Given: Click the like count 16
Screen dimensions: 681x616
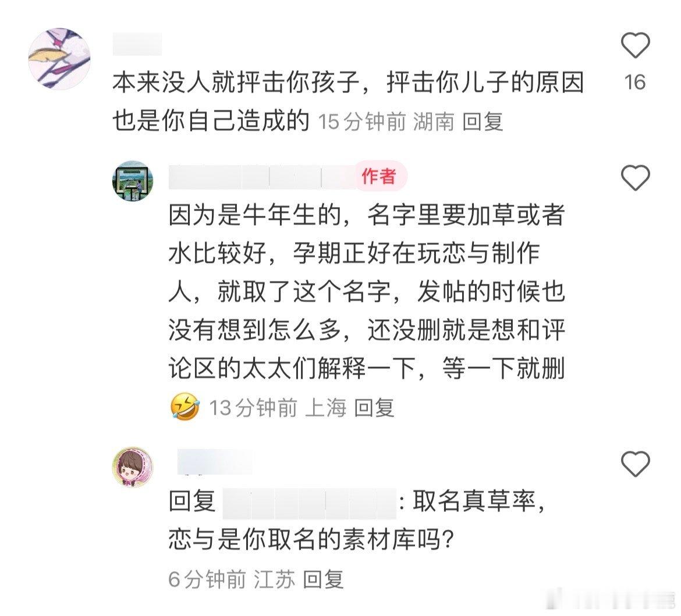Looking at the screenshot, I should tap(635, 82).
